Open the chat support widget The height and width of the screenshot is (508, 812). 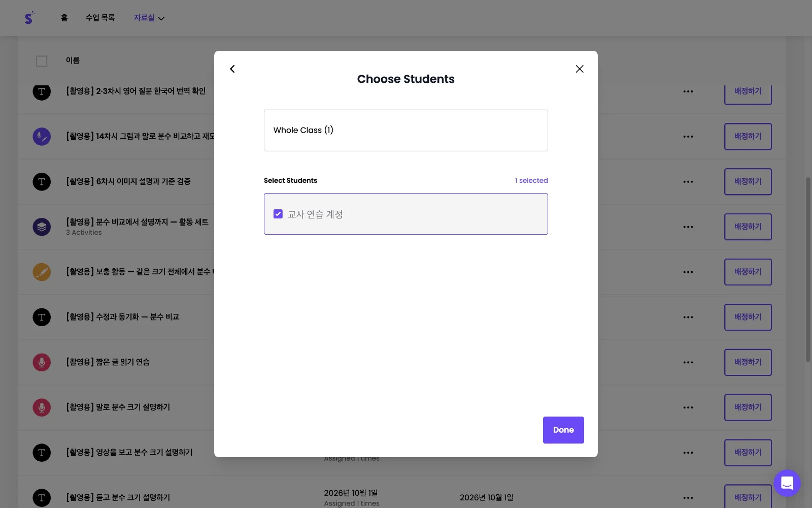[x=787, y=483]
